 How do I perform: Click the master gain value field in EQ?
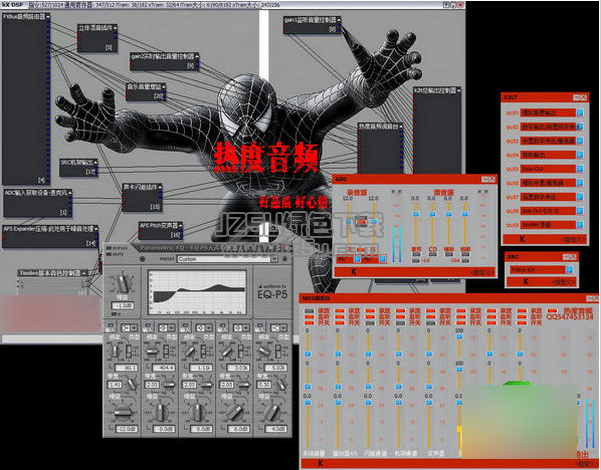[x=123, y=306]
